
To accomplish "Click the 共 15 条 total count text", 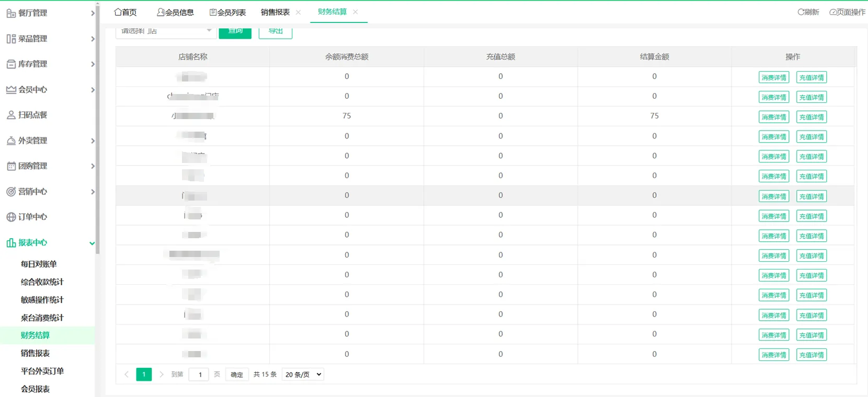I will point(265,375).
